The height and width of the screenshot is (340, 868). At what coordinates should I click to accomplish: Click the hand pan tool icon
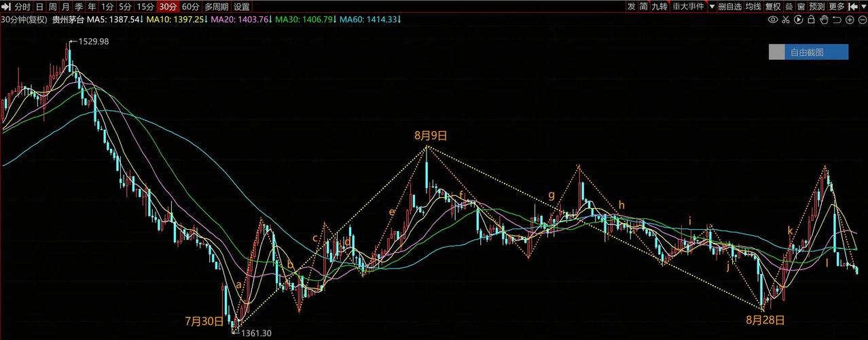coord(824,20)
